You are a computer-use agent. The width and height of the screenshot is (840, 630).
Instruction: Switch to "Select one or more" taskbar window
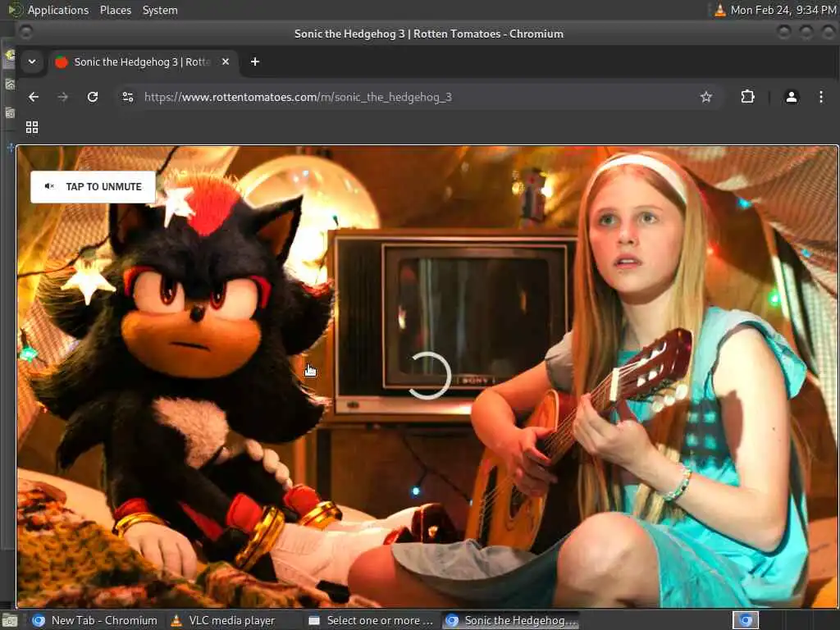(371, 620)
